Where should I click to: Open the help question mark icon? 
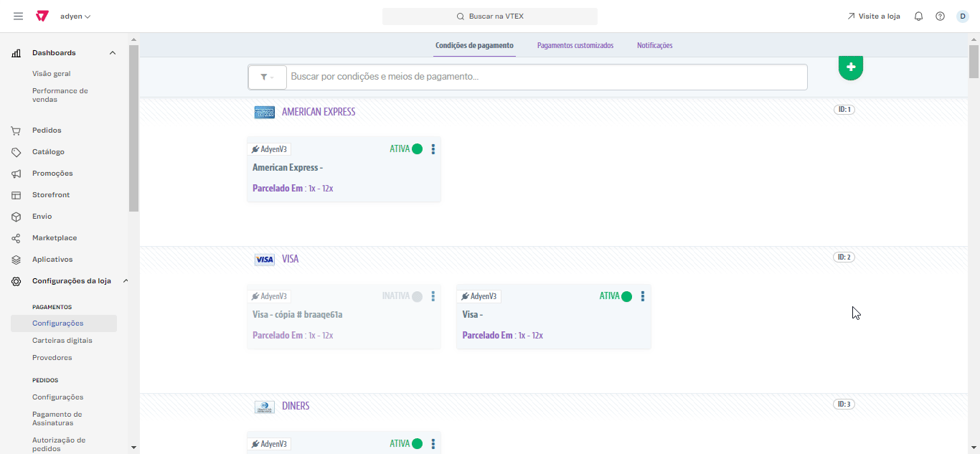(x=940, y=16)
